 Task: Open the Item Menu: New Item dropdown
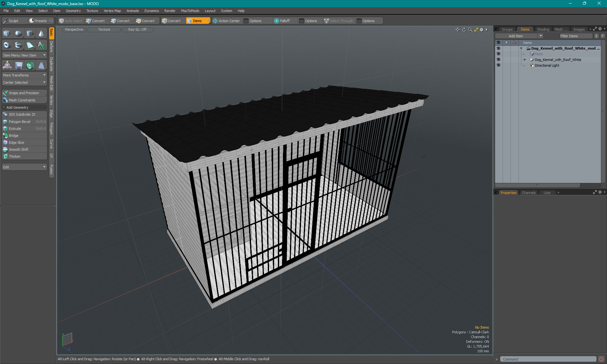point(24,55)
